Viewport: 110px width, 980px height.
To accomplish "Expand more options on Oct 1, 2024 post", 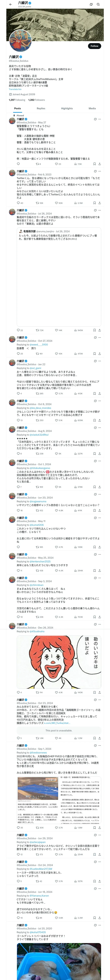I will tap(100, 461).
